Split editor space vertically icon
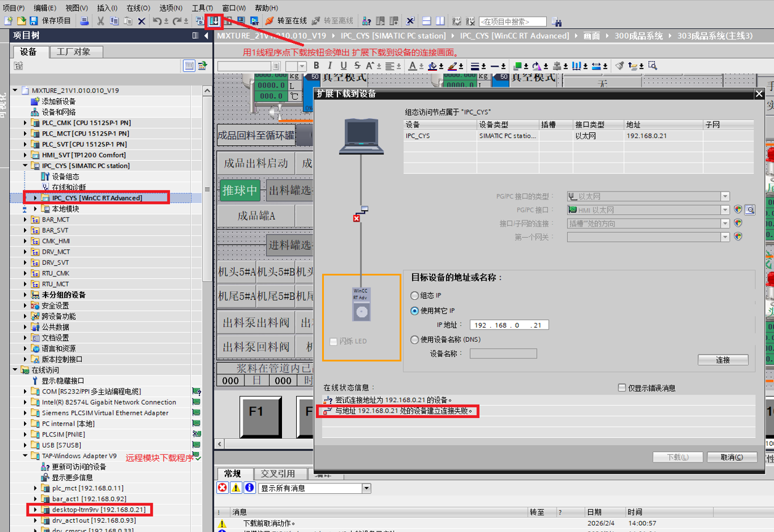Image resolution: width=774 pixels, height=532 pixels. coord(440,21)
